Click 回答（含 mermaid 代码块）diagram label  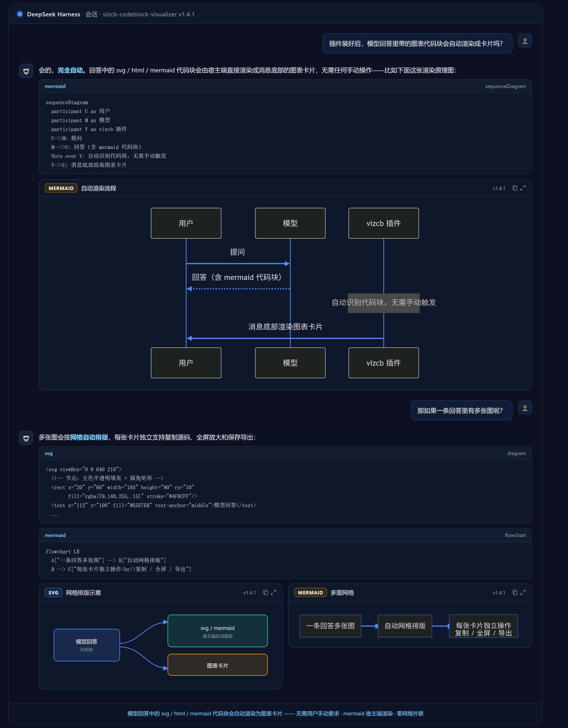click(x=238, y=277)
